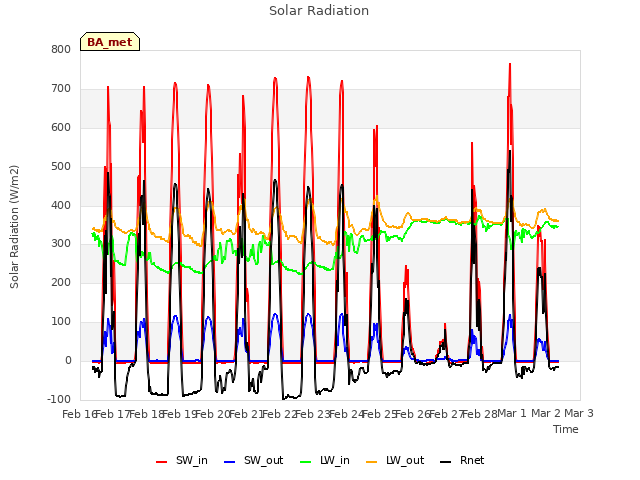Toggle the LW_out legend entry
Image resolution: width=640 pixels, height=480 pixels.
click(x=395, y=460)
